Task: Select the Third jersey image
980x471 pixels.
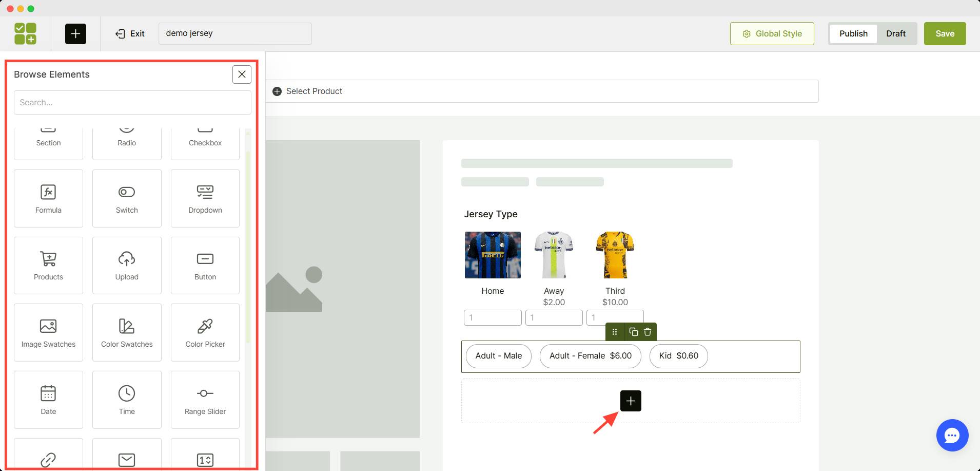Action: click(615, 255)
